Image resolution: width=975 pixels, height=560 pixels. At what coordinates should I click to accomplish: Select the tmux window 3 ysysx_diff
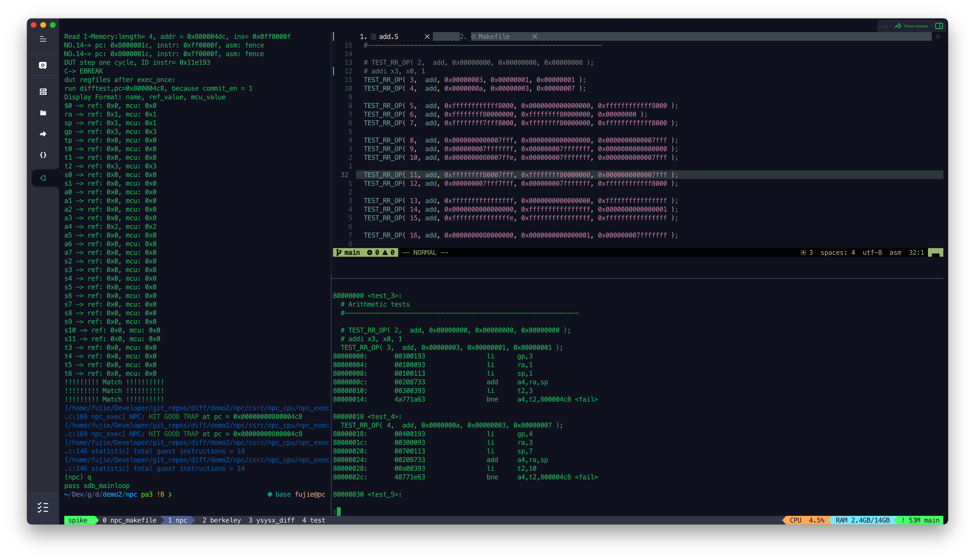pyautogui.click(x=271, y=520)
